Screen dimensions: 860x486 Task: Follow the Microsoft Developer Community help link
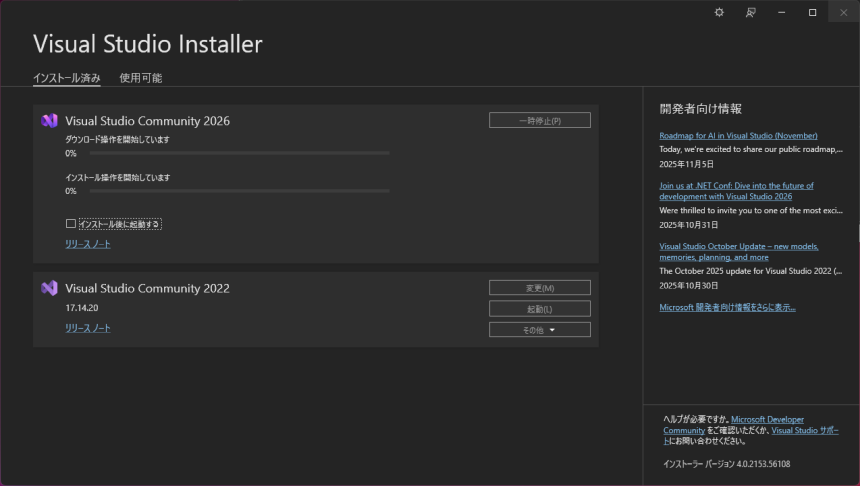coord(767,419)
